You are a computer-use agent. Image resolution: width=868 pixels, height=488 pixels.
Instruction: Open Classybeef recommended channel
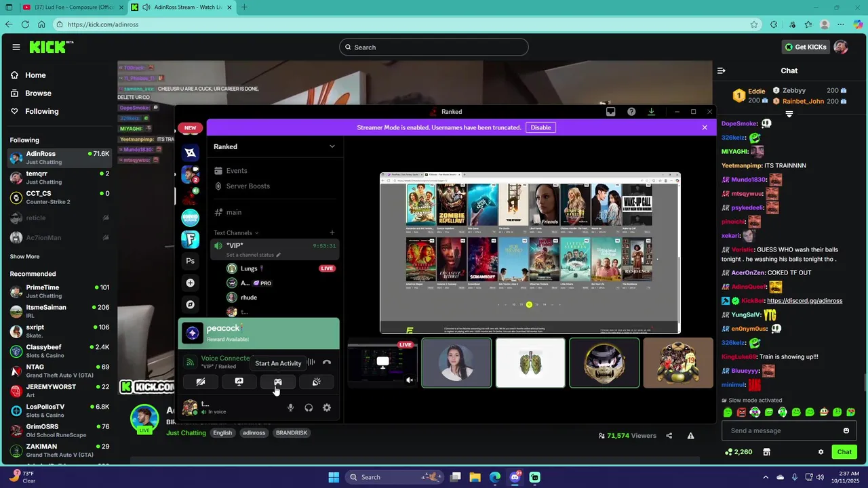tap(60, 351)
